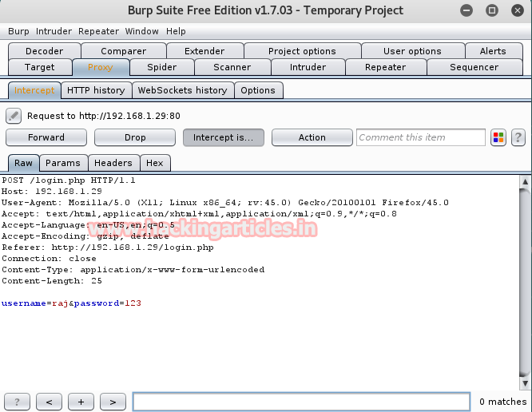Select the Raw request view tab

(x=23, y=163)
